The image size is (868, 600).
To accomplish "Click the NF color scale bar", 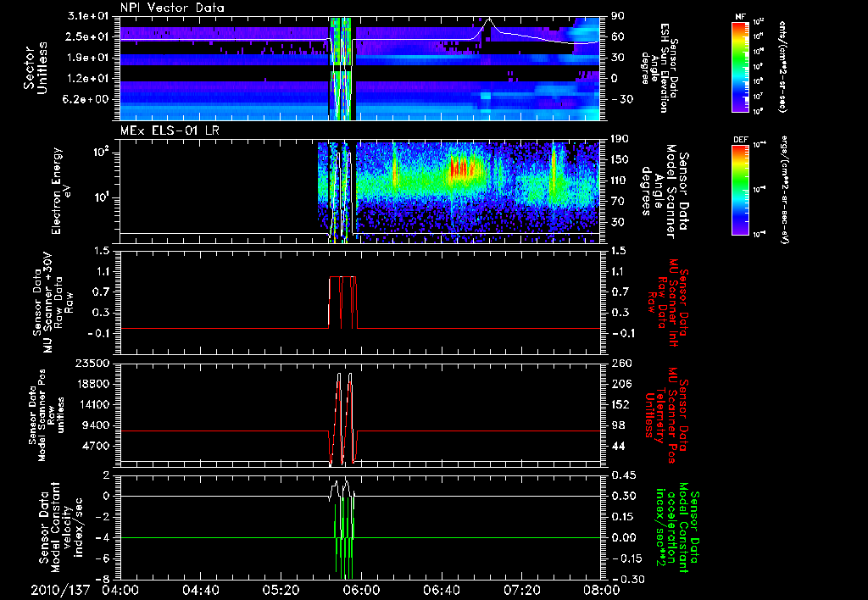I will click(741, 66).
